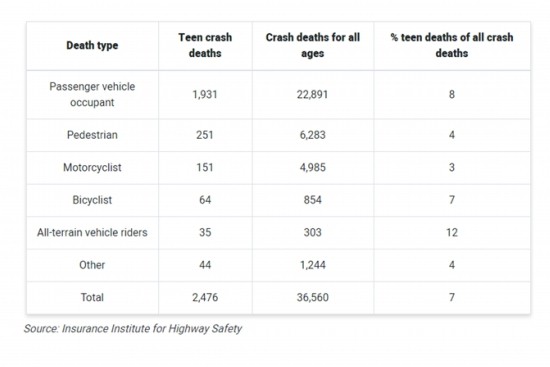Select the 'Other' row label
Image resolution: width=550 pixels, height=367 pixels.
click(92, 265)
